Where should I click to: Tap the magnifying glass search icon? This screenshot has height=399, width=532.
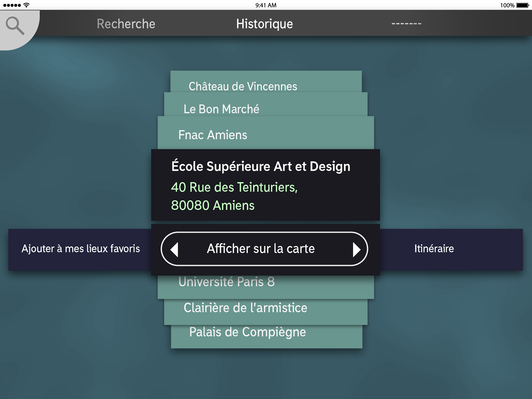coord(15,25)
